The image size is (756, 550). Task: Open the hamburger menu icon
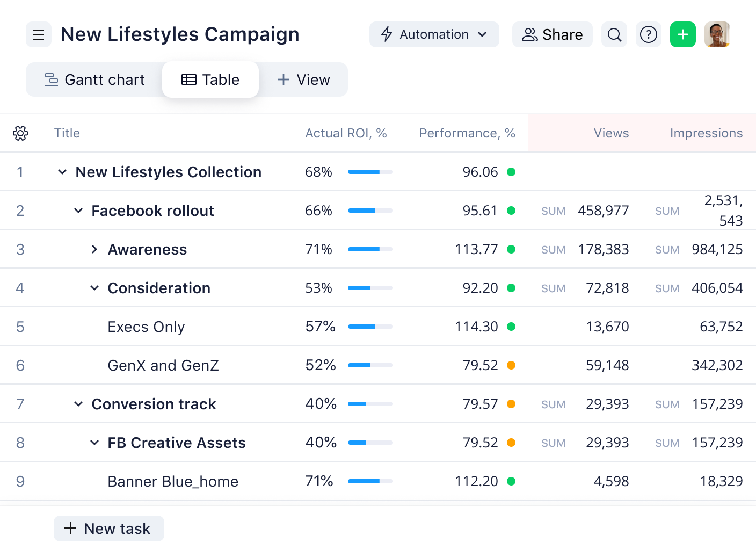(x=39, y=35)
